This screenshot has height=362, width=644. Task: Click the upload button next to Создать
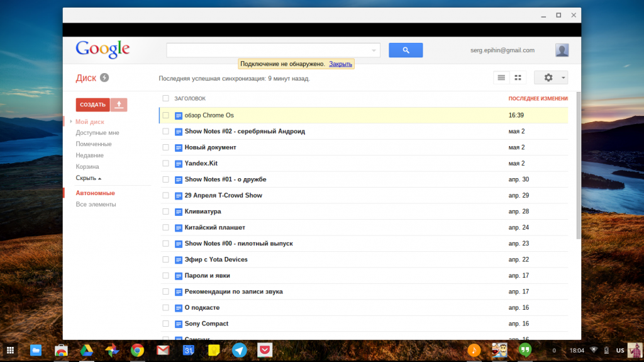(119, 105)
